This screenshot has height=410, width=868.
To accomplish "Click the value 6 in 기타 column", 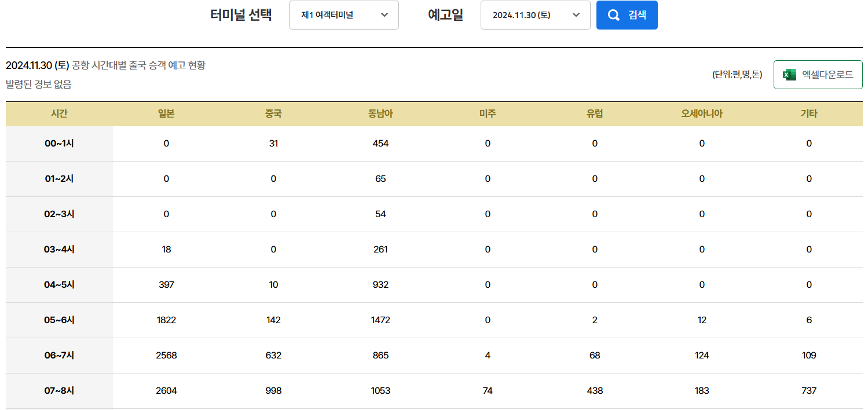I will point(809,320).
